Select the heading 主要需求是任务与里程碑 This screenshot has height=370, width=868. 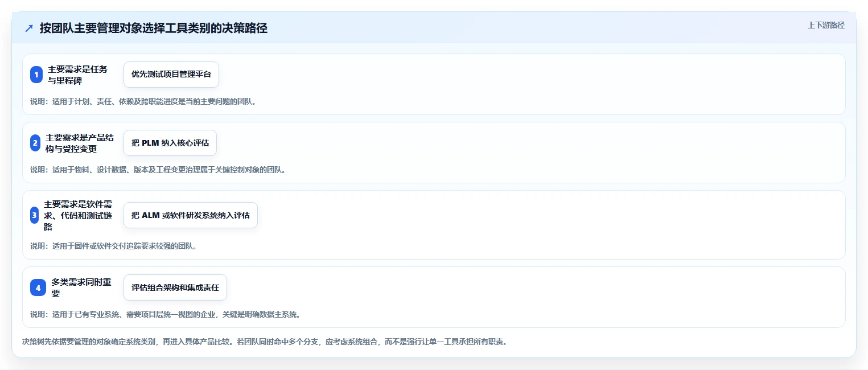point(78,75)
